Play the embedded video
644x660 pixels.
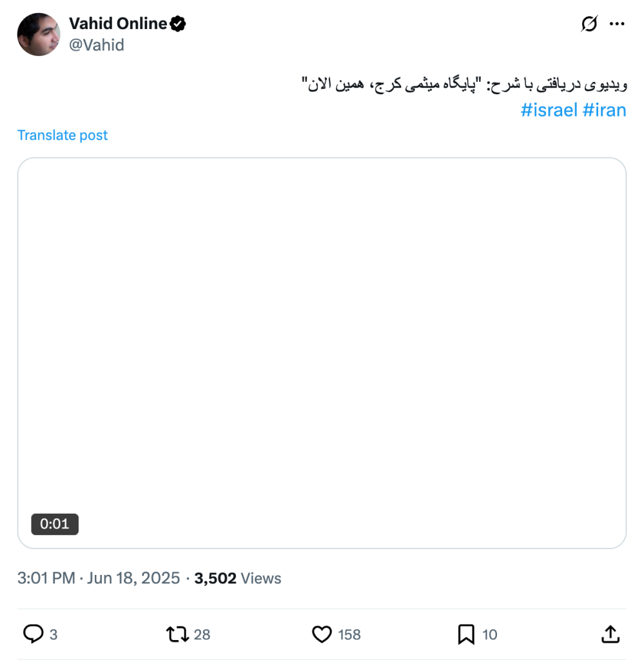pos(322,353)
